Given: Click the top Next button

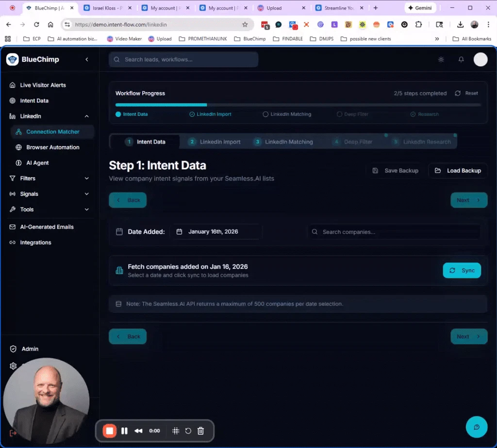Looking at the screenshot, I should click(469, 200).
